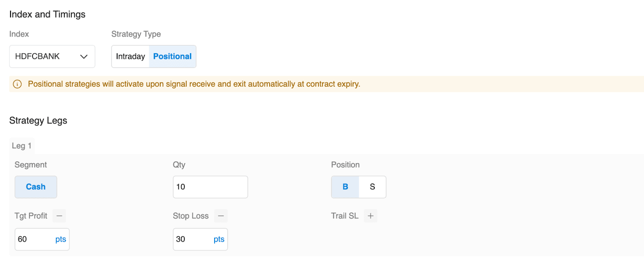Choose the Cash segment button
Viewport: 644px width, 270px height.
click(x=36, y=187)
